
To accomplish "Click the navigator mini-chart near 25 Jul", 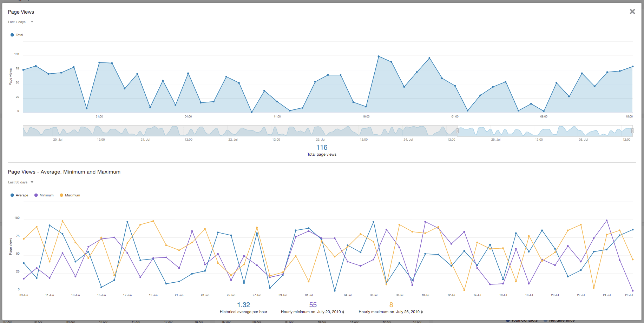I will point(496,130).
